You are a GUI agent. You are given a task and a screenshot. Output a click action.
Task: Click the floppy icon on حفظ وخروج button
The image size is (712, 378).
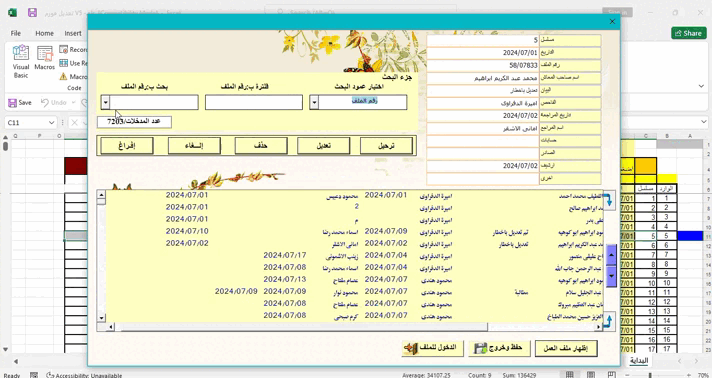(480, 348)
